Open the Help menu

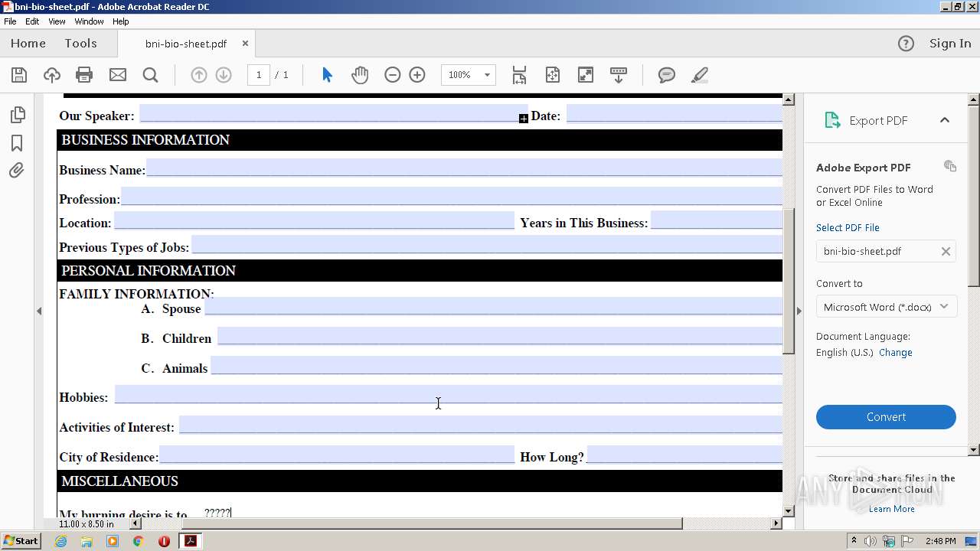[121, 21]
